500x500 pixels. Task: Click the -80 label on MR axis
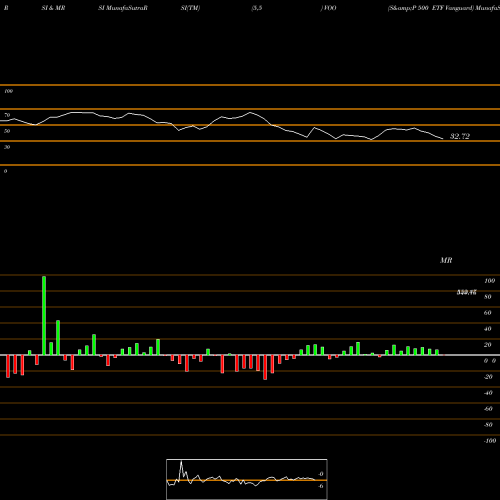[488, 425]
